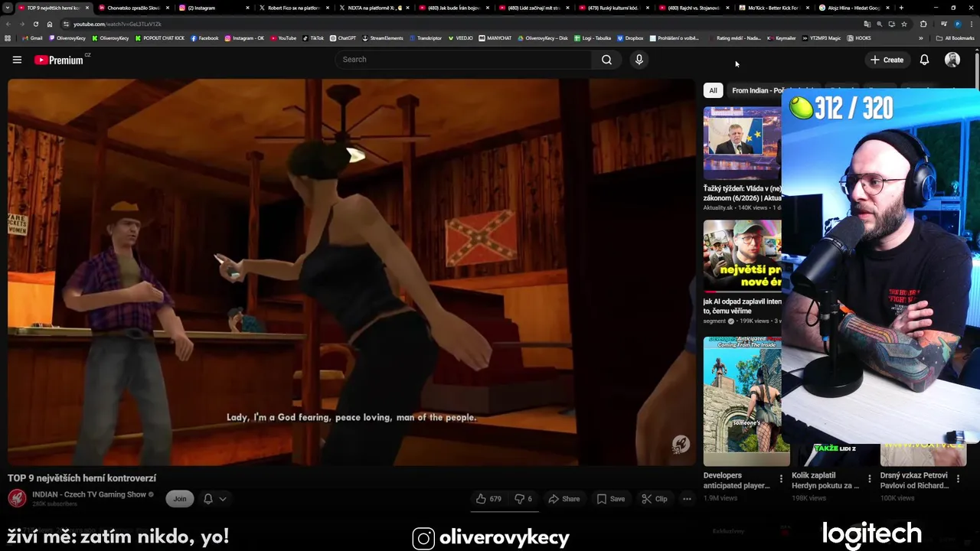Close the Instagram browser tab
980x551 pixels.
click(247, 8)
